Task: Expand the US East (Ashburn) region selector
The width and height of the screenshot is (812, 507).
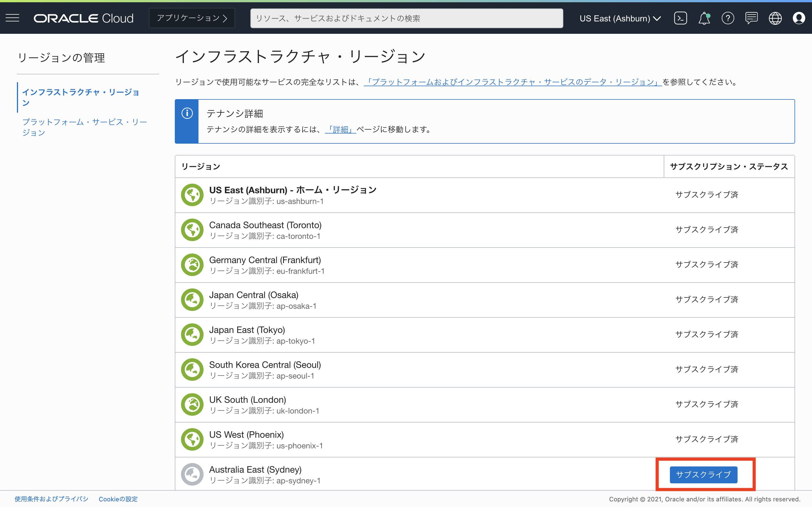Action: click(x=620, y=18)
